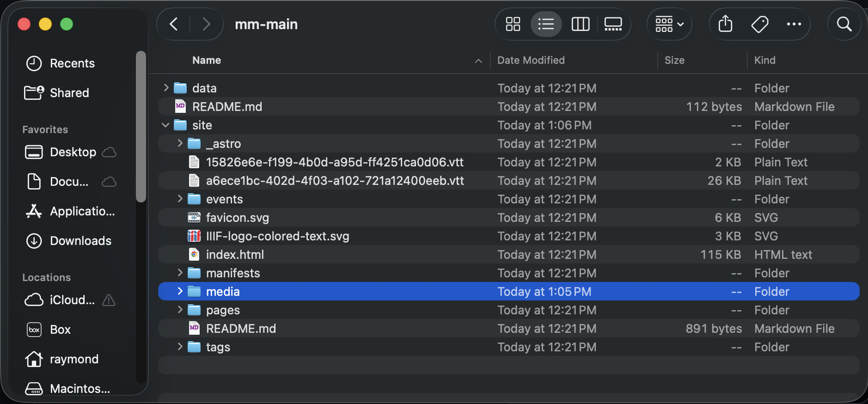This screenshot has width=868, height=404.
Task: Expand the media folder disclosure arrow
Action: [x=180, y=291]
